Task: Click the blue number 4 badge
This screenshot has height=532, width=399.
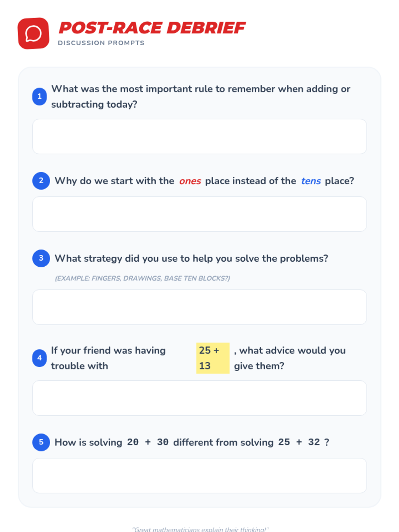Action: click(x=39, y=358)
